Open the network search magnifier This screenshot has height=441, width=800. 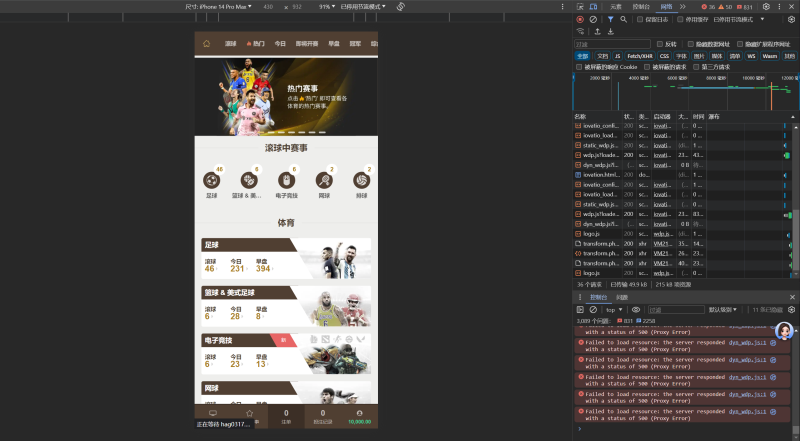[624, 19]
